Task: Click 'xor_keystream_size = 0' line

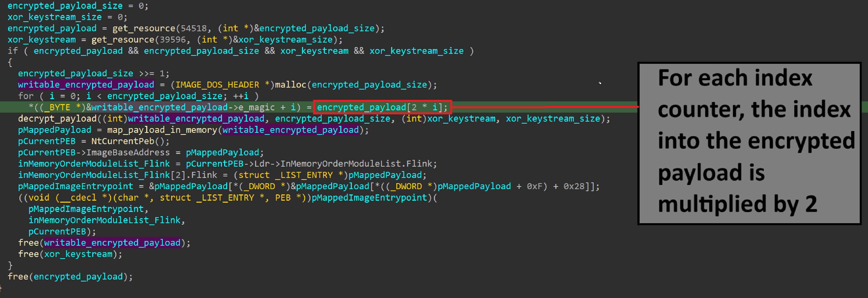Action: 67,17
